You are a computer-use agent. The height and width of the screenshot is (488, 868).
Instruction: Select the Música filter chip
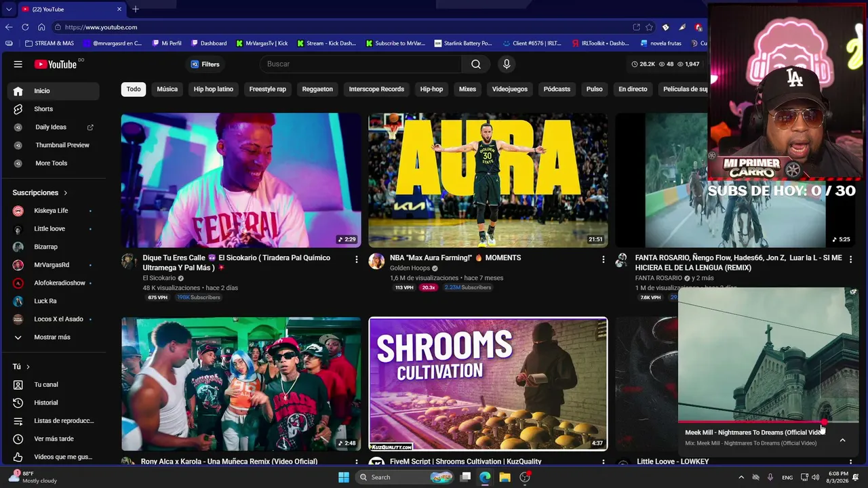(x=167, y=89)
